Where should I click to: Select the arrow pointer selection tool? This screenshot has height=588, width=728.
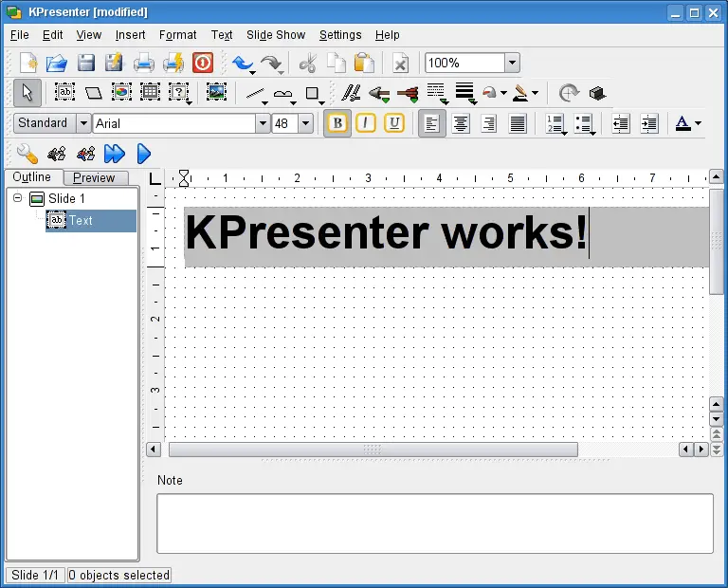coord(27,93)
